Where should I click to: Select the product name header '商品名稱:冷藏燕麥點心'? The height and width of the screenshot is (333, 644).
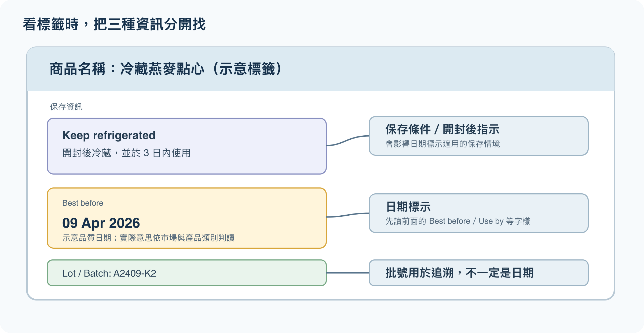[x=166, y=69]
